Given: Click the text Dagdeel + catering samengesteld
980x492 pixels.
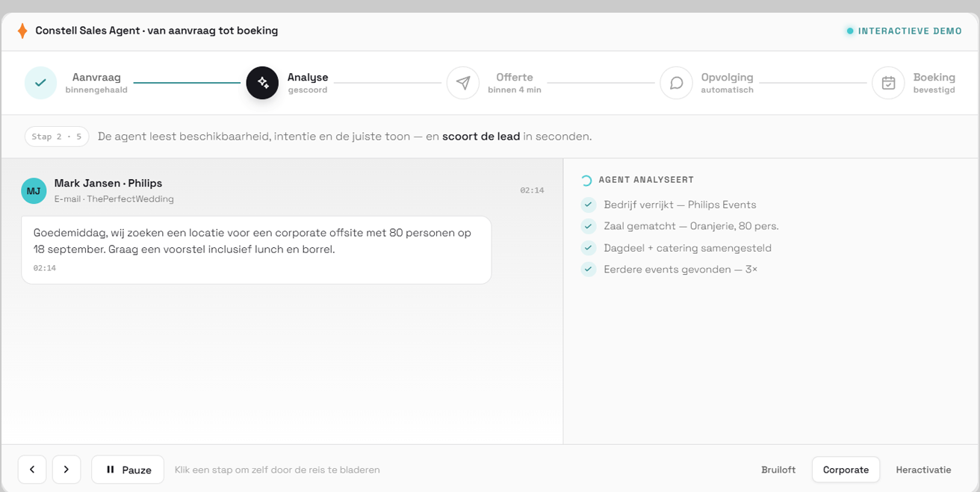Looking at the screenshot, I should point(688,248).
